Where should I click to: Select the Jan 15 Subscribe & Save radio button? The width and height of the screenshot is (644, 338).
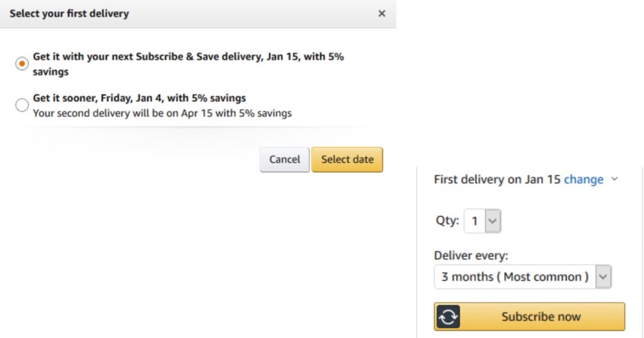(22, 64)
